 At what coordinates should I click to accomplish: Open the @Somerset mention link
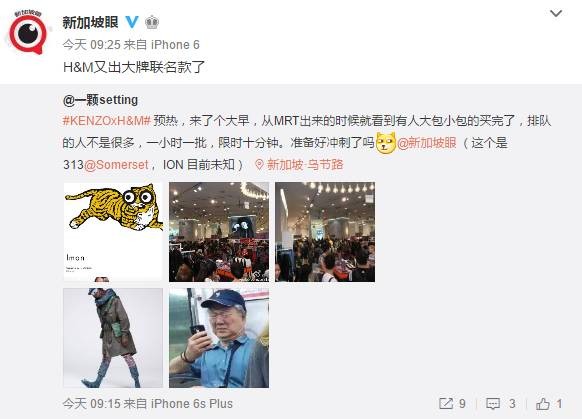(x=116, y=165)
